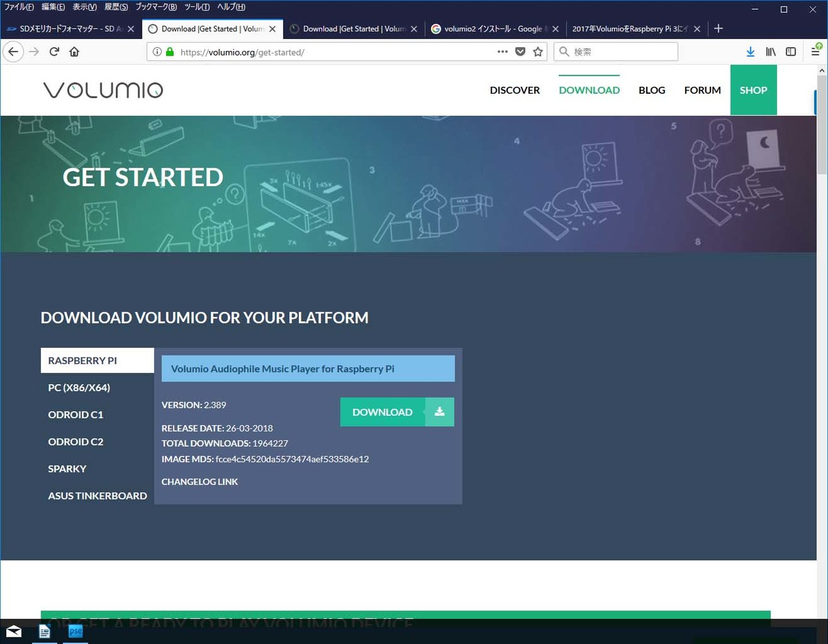Click in the 検索 search field
Viewport: 828px width, 644px height.
[x=621, y=52]
